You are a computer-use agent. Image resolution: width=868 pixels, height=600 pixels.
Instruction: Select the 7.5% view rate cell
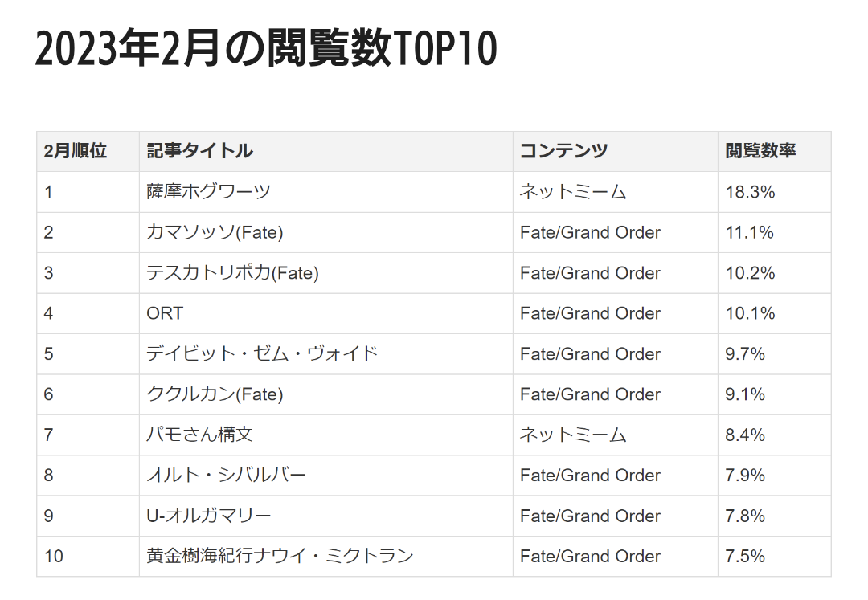coord(745,556)
